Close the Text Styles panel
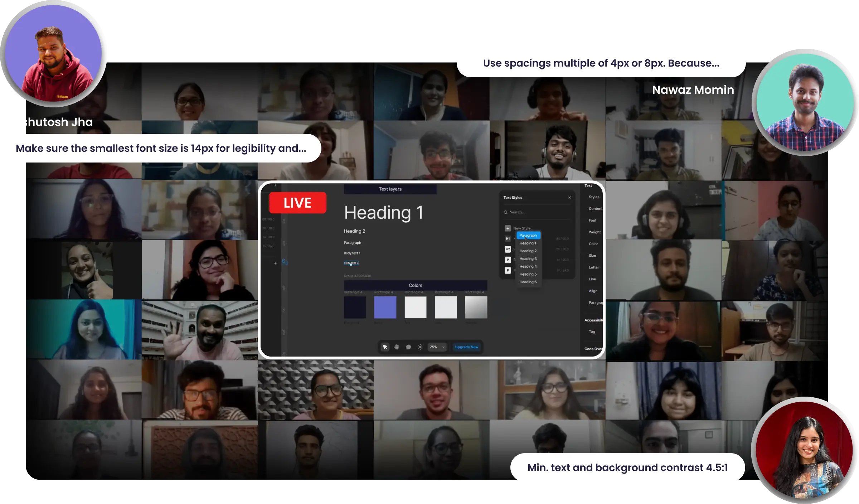The width and height of the screenshot is (859, 504). click(569, 198)
